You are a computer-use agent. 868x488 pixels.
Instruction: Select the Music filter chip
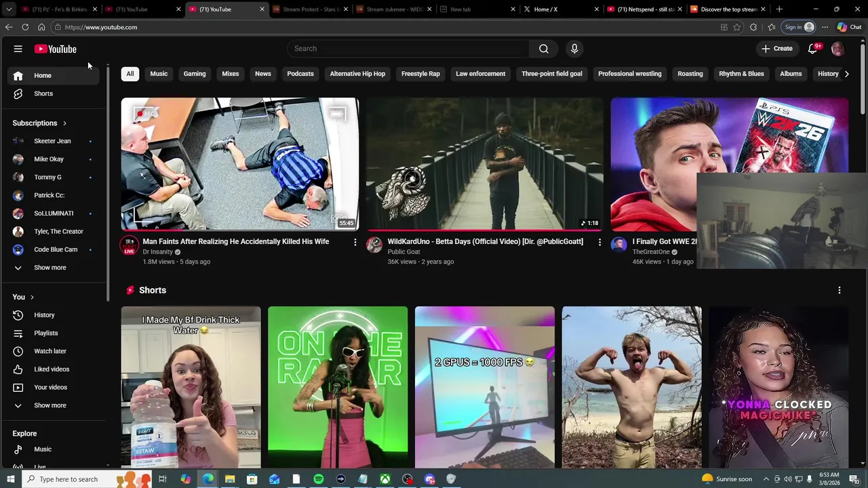tap(159, 74)
